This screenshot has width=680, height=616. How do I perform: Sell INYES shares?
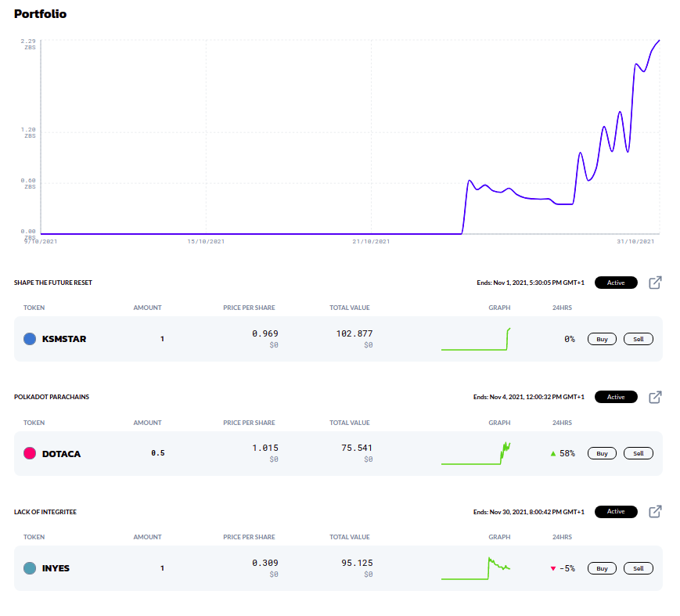[639, 568]
